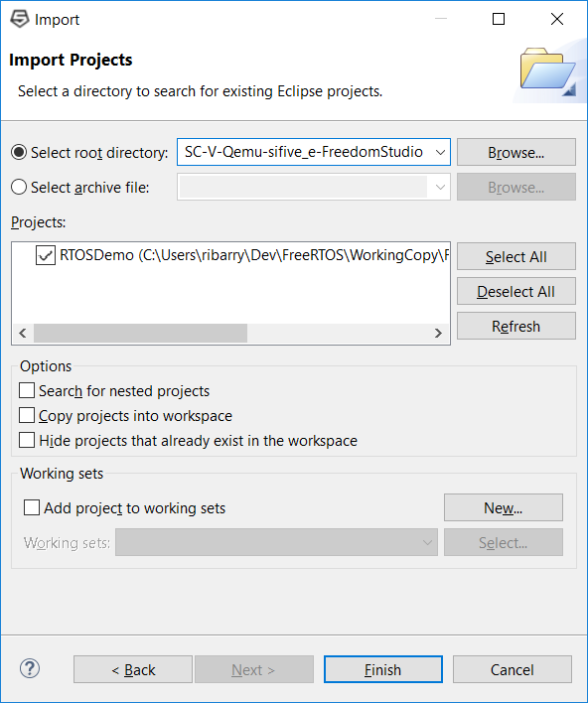Tick Hide projects that already exist

[27, 440]
